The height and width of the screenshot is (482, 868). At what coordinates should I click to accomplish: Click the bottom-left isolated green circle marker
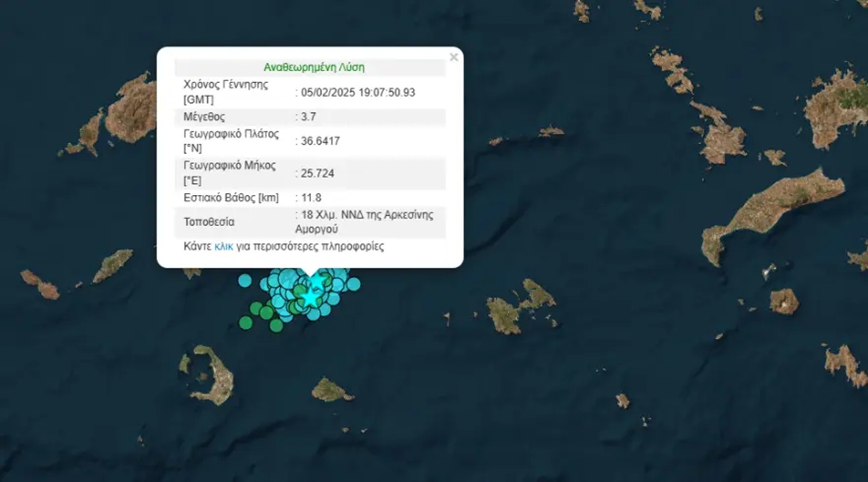(245, 323)
